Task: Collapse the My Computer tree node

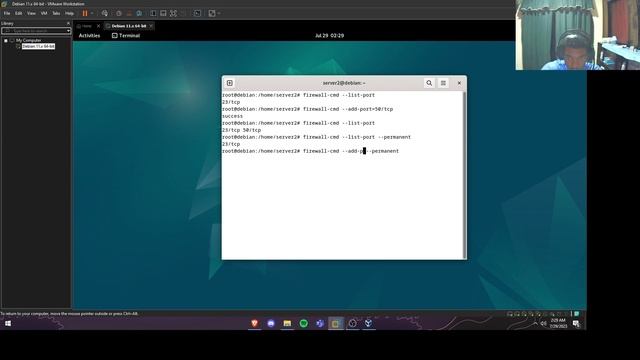Action: tap(6, 40)
